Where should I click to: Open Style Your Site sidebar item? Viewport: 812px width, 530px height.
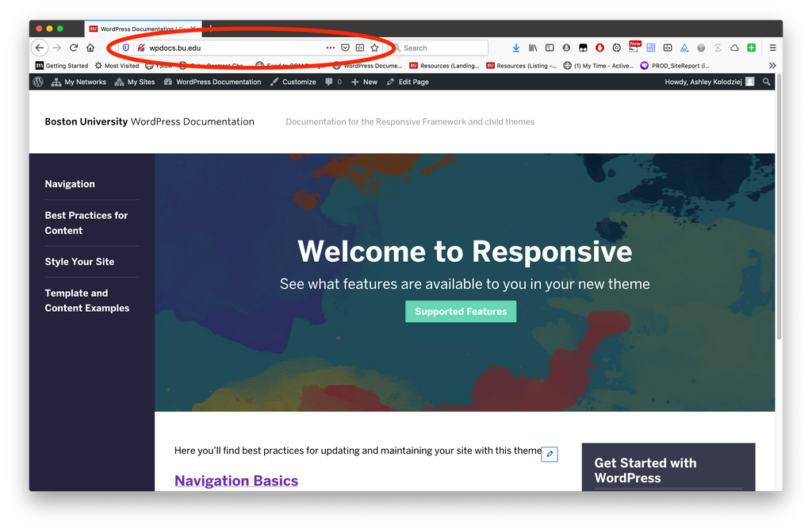(x=80, y=262)
